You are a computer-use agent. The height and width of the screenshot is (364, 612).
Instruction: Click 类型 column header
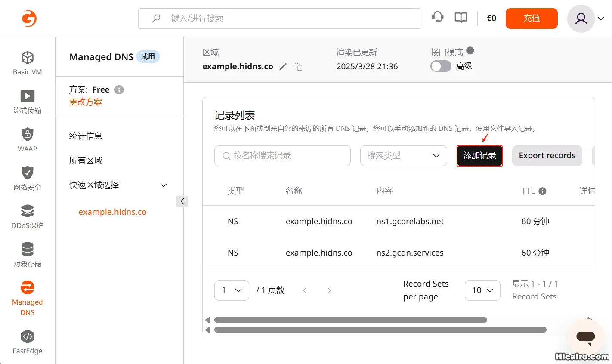[235, 191]
